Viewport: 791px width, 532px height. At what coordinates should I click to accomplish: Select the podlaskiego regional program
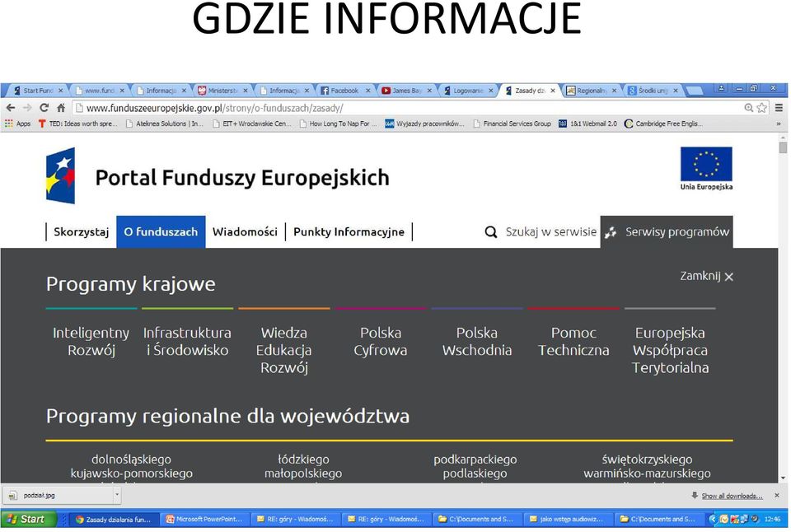(x=475, y=474)
